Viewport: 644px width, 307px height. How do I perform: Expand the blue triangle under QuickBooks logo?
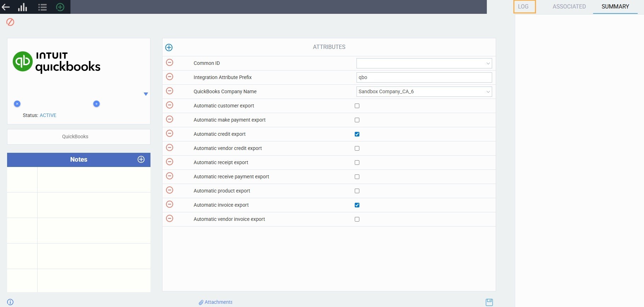coord(146,94)
